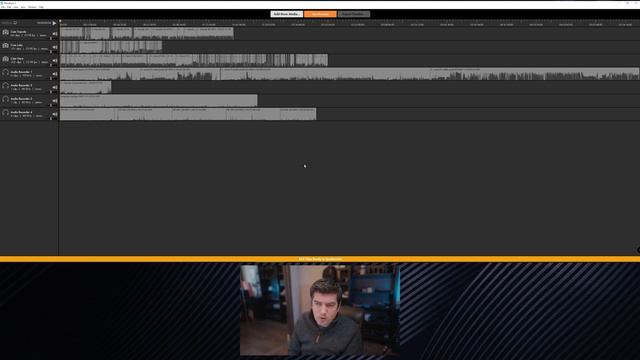Mute the Audio Recorder 1 track
The height and width of the screenshot is (360, 640).
[55, 74]
